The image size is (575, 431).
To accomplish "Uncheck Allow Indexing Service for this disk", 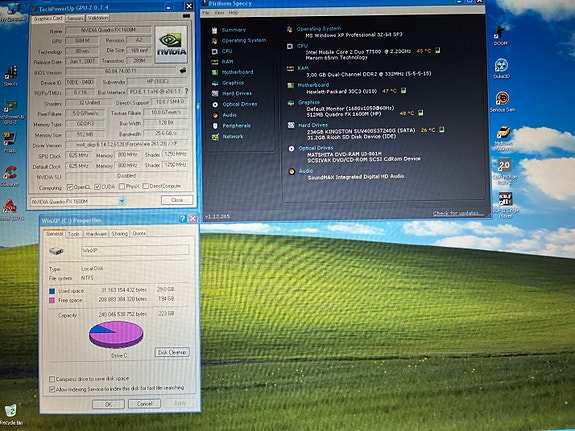I will coord(52,389).
